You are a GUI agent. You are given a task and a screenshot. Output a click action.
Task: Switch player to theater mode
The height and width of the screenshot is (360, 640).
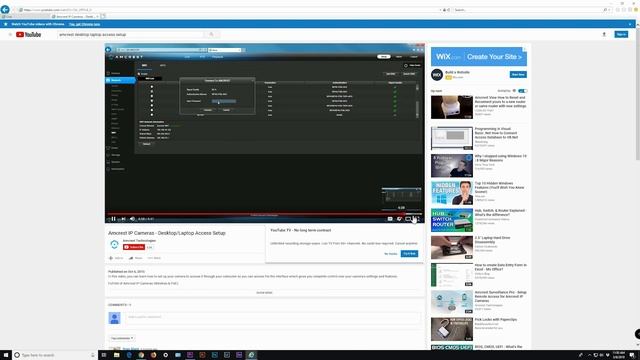(408, 219)
